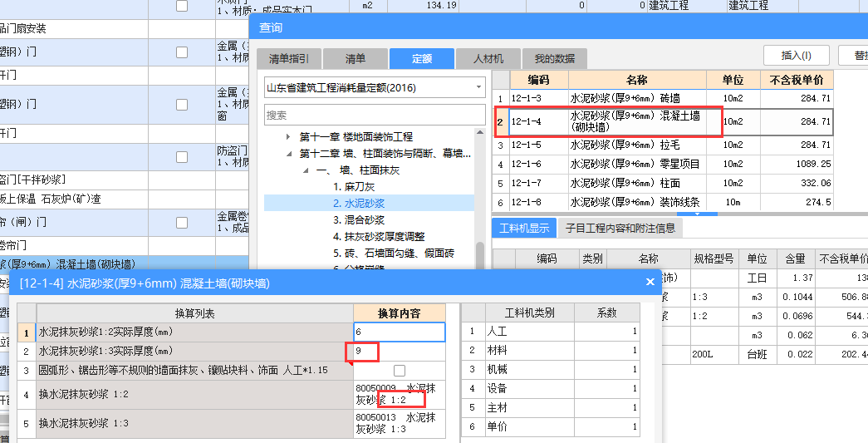Select tree item 3. 混合砂浆
This screenshot has height=443, width=868.
359,220
